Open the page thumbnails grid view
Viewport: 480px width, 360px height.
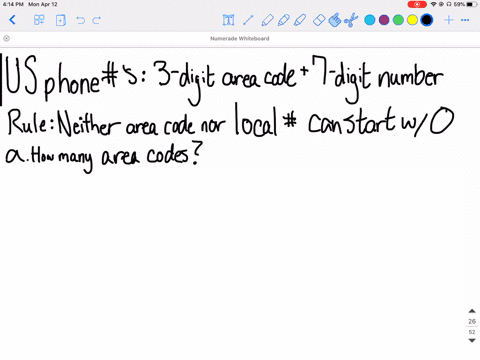(39, 20)
